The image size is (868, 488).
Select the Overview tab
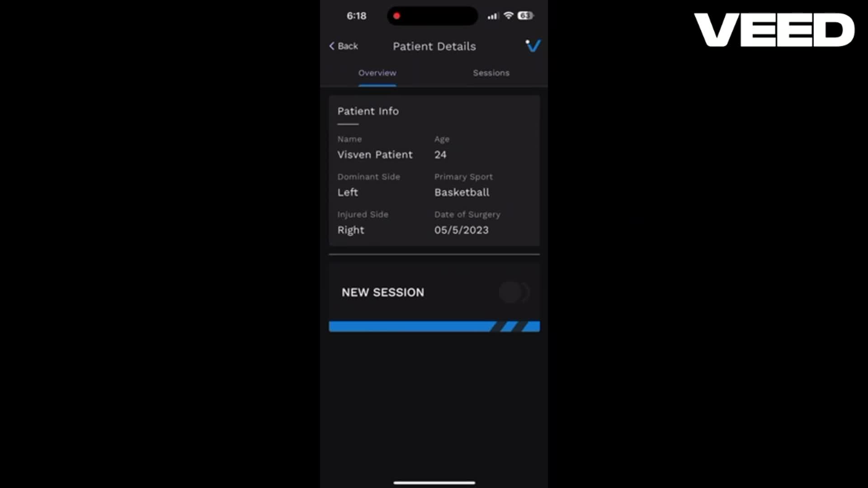pyautogui.click(x=377, y=73)
